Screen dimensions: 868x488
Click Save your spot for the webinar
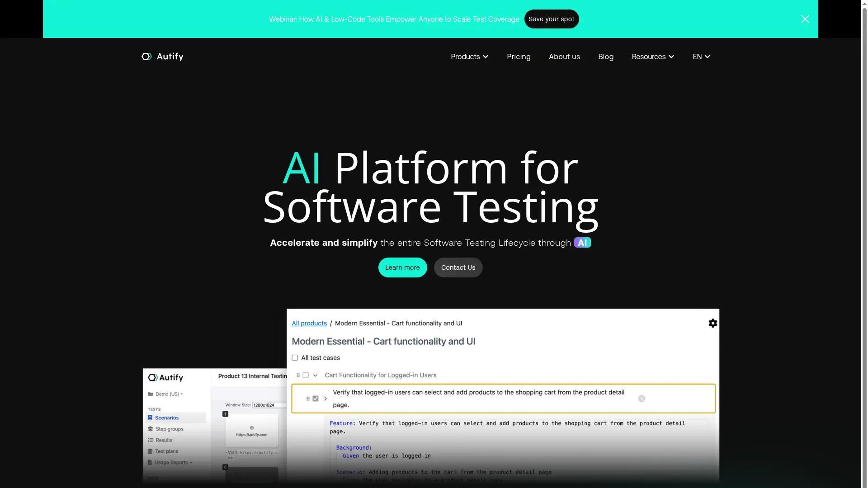point(551,19)
